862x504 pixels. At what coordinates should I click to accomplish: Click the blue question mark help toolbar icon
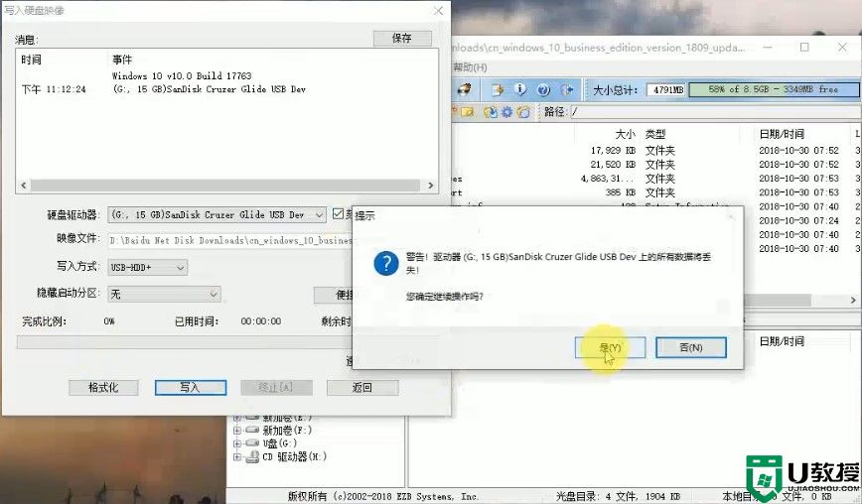point(543,89)
